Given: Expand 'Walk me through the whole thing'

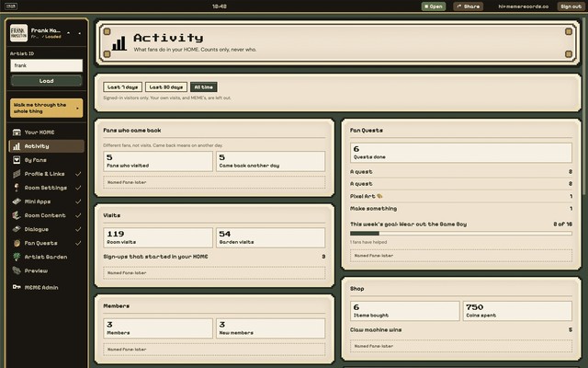Looking at the screenshot, I should (x=46, y=109).
